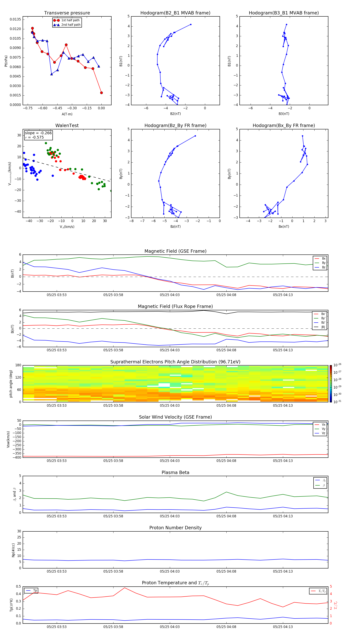
Task: Click the '0.0135' y-tick in Transverse pressure plot
Action: click(15, 20)
